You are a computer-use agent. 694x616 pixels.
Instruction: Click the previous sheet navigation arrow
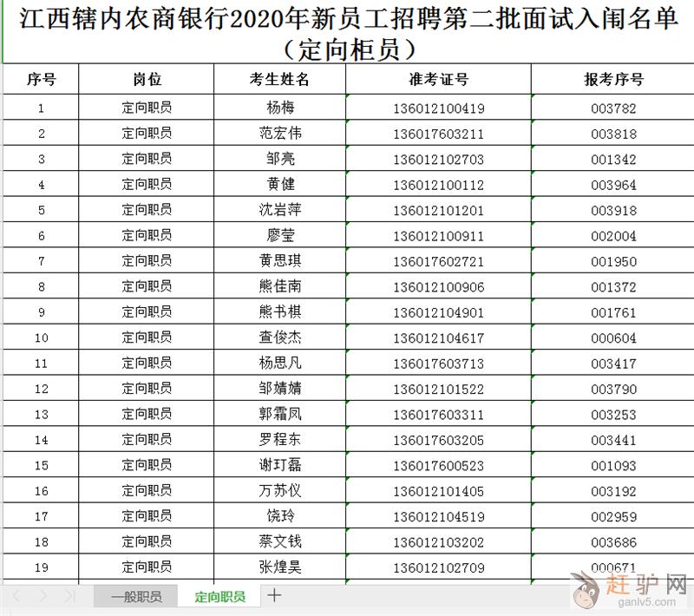17,597
